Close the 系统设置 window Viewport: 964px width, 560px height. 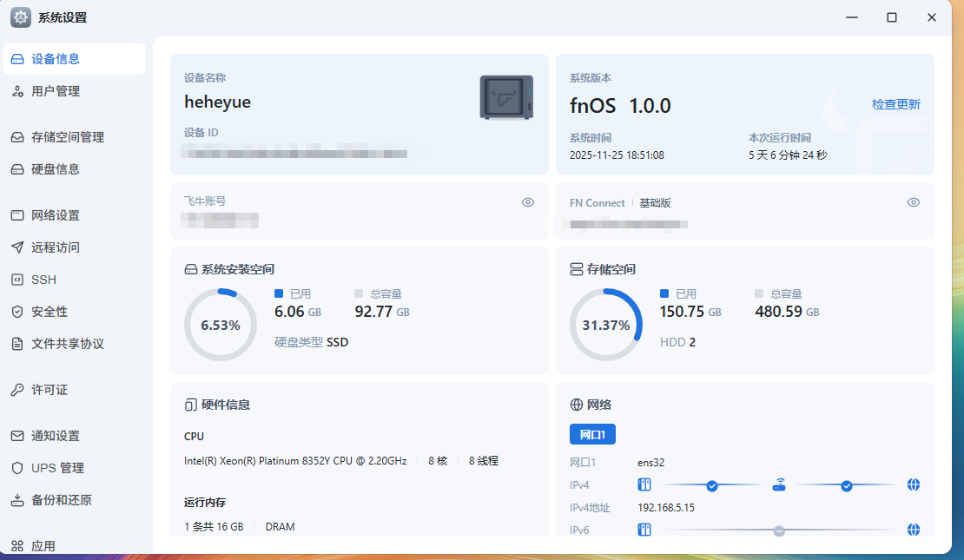(x=931, y=17)
